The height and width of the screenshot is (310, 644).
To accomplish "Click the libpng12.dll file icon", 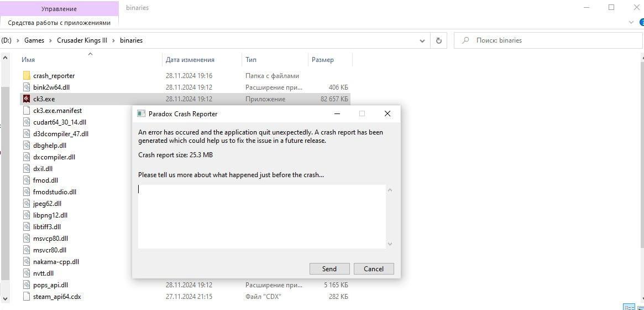I will click(27, 215).
